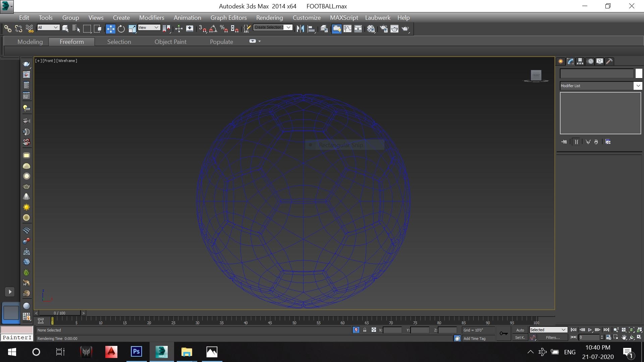The image size is (644, 362).
Task: Click the Select and Link chain icon
Action: click(8, 29)
